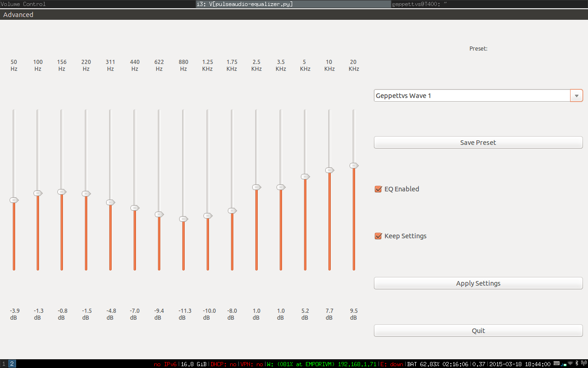This screenshot has width=588, height=368.
Task: Expand the preset selection combo box
Action: point(576,95)
